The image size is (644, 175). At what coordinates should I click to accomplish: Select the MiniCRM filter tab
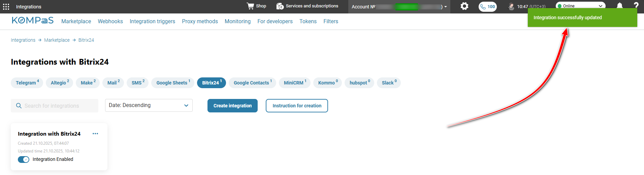click(x=295, y=83)
